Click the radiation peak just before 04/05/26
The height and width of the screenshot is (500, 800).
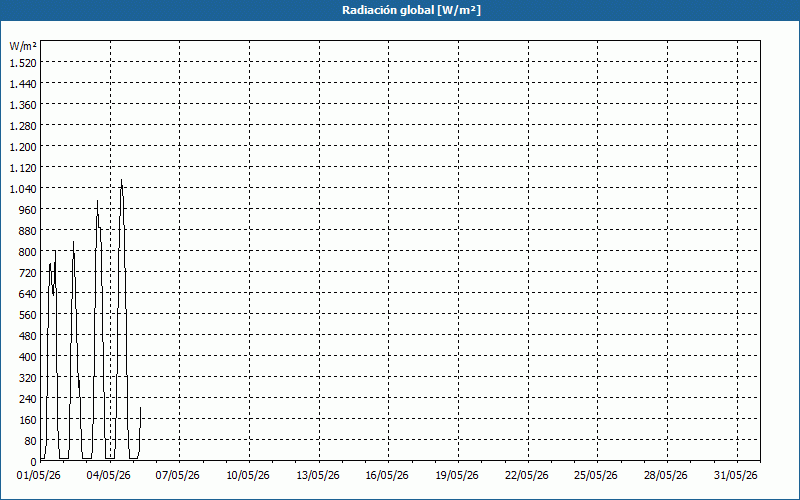[97, 201]
